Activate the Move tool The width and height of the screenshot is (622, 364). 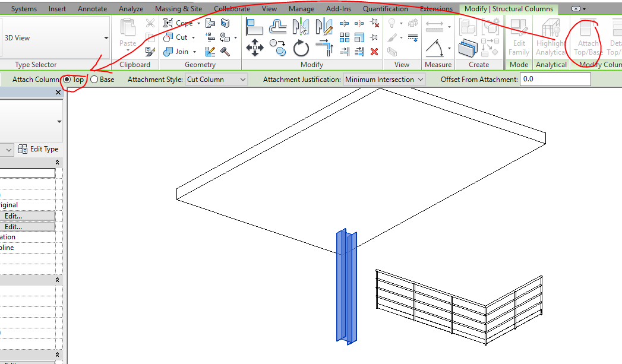[255, 47]
